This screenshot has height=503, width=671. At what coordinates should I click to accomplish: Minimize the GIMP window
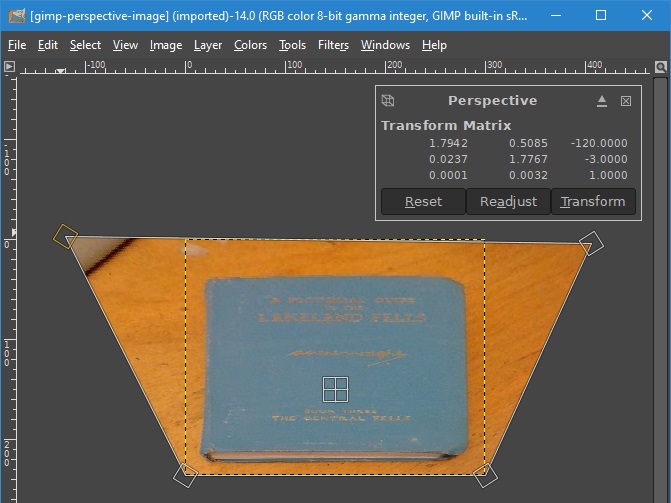pos(556,15)
